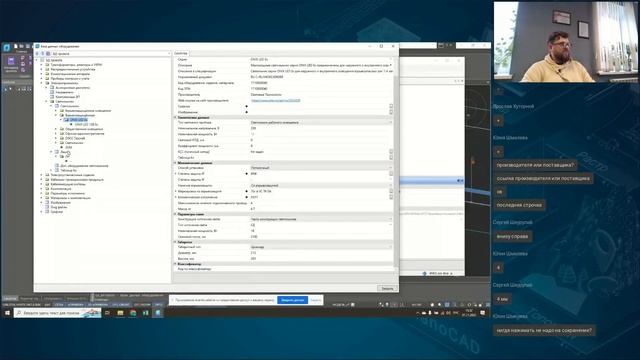Screen dimensions: 640x360
Task: Click the chat message "последняя строчка"
Action: pos(519,205)
